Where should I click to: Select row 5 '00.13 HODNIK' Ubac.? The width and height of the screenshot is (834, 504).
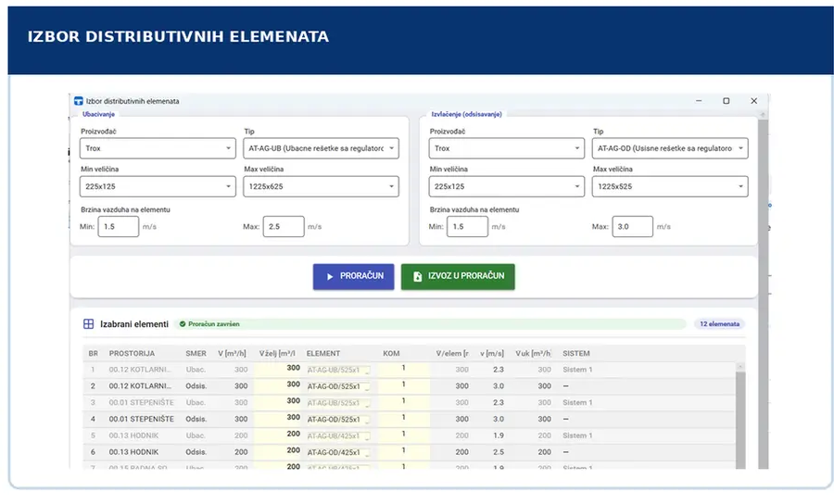tap(410, 436)
